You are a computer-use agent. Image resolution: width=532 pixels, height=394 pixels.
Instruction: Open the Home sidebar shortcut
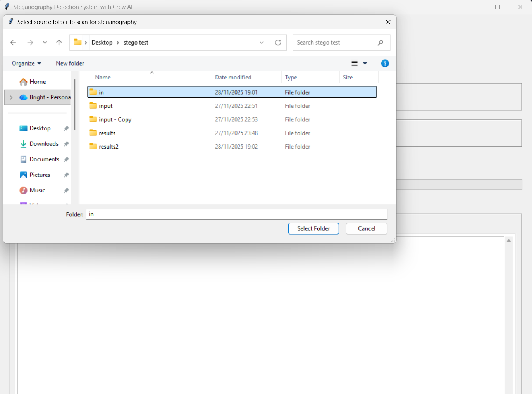click(37, 81)
